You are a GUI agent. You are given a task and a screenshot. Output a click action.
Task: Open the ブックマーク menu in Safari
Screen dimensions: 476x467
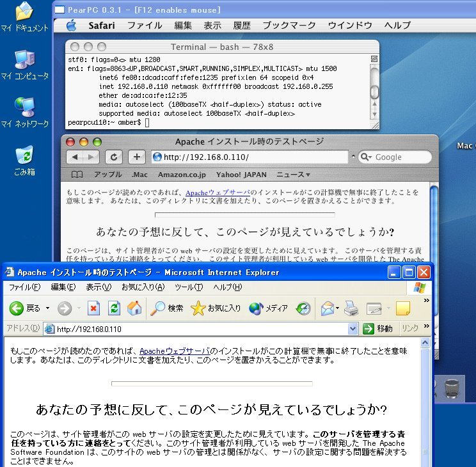tap(289, 25)
